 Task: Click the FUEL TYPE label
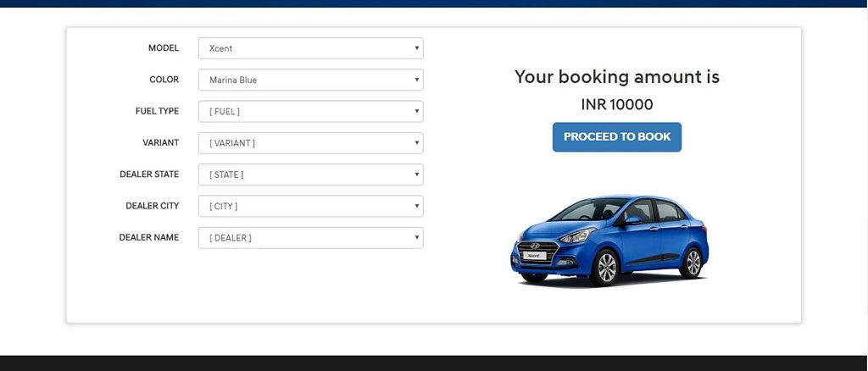pyautogui.click(x=157, y=111)
